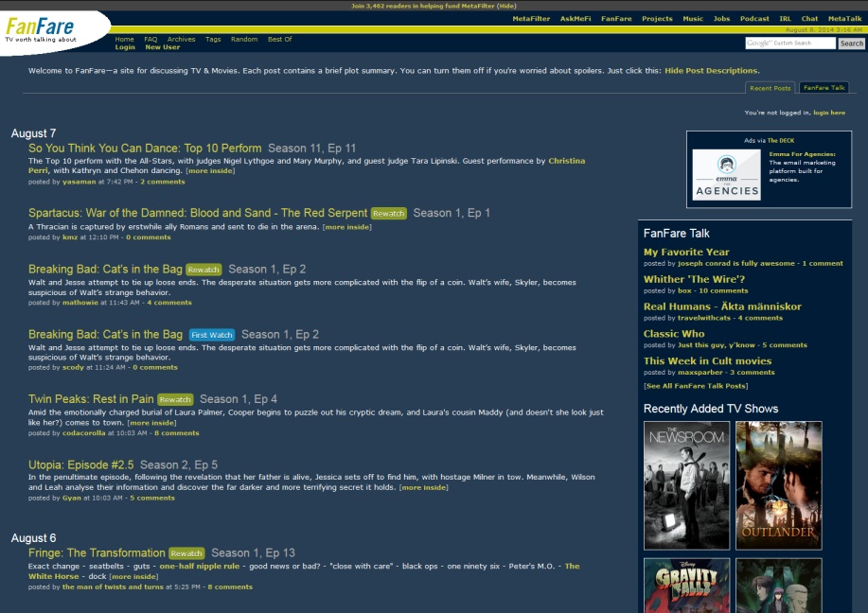Open MetaFilter in the top navigation

click(531, 19)
